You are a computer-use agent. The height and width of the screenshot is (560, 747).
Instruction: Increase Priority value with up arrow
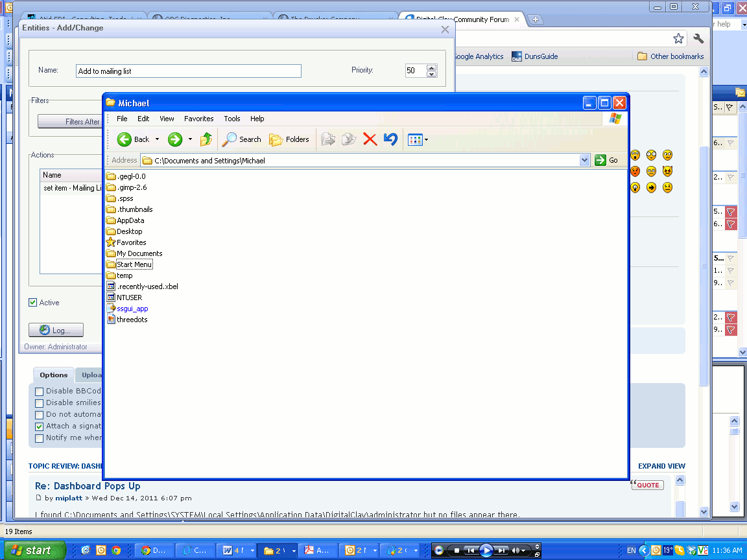point(432,67)
